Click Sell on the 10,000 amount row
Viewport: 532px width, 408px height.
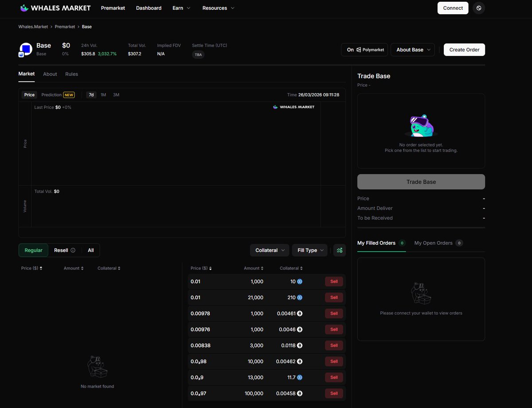334,361
